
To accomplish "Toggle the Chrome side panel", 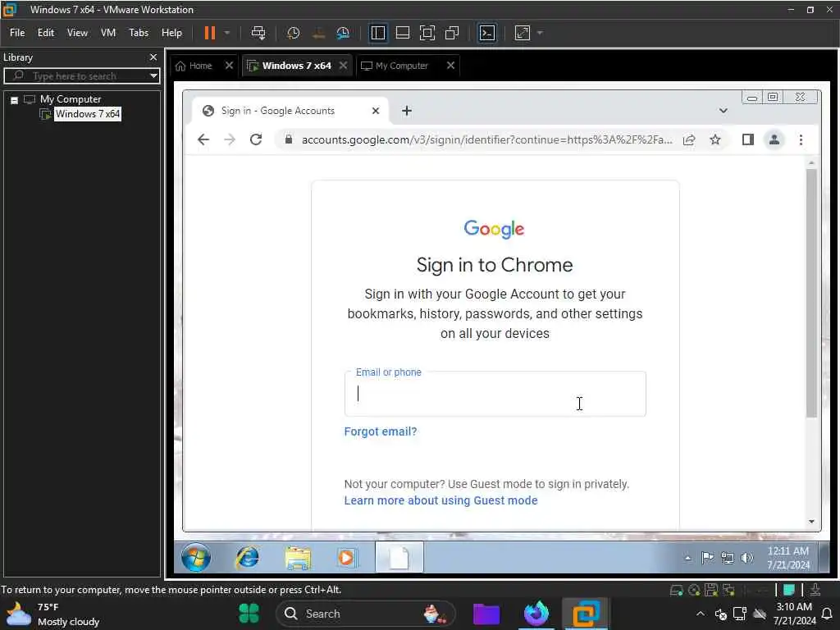I will pos(748,139).
